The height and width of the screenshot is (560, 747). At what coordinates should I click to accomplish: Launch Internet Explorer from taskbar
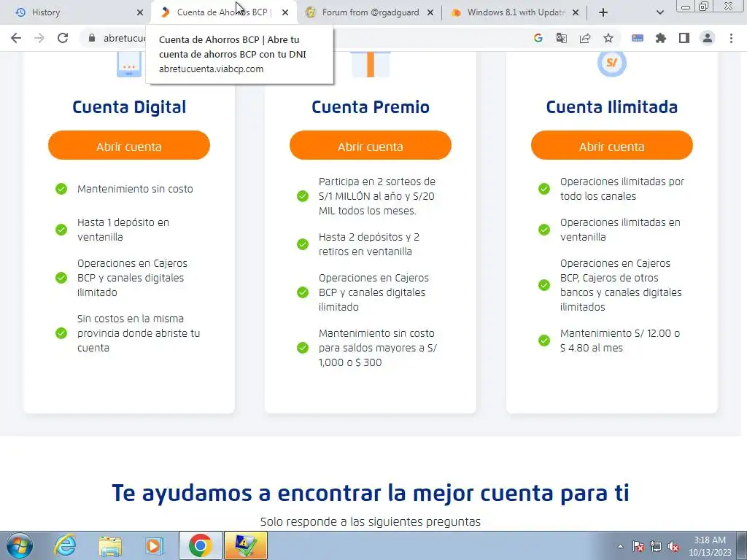[x=65, y=545]
